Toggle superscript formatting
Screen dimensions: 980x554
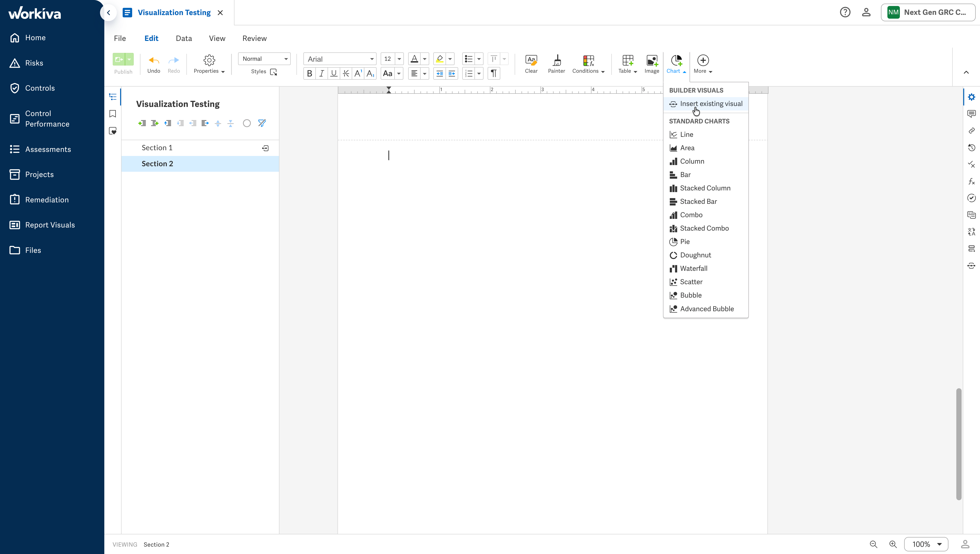click(x=358, y=73)
